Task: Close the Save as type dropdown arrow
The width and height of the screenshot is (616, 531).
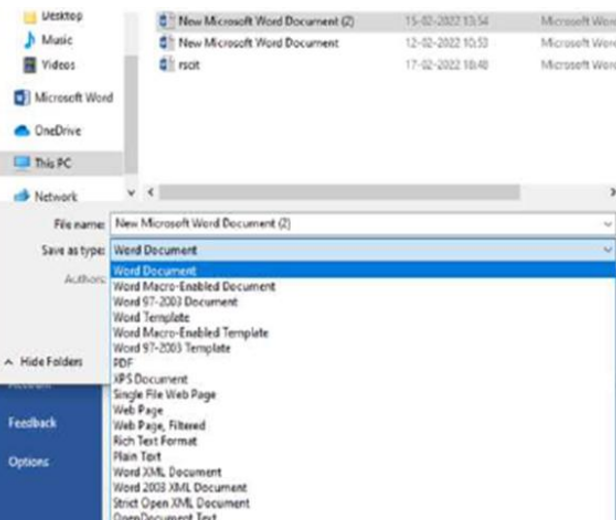Action: click(607, 250)
